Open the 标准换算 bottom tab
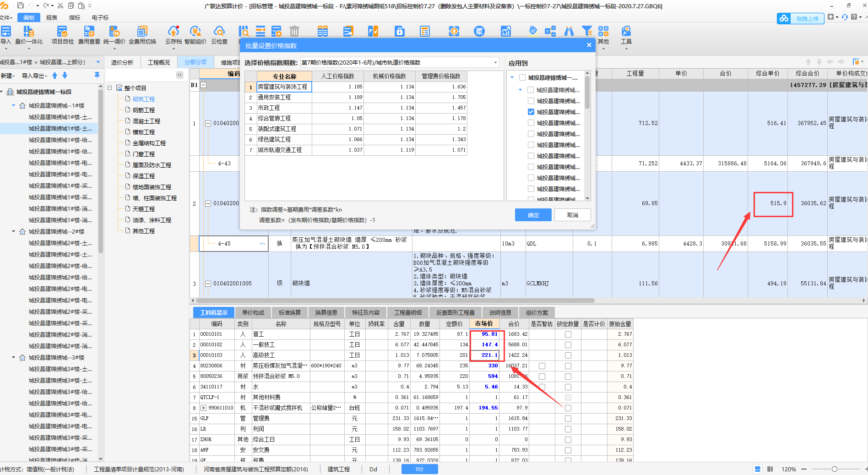 290,312
